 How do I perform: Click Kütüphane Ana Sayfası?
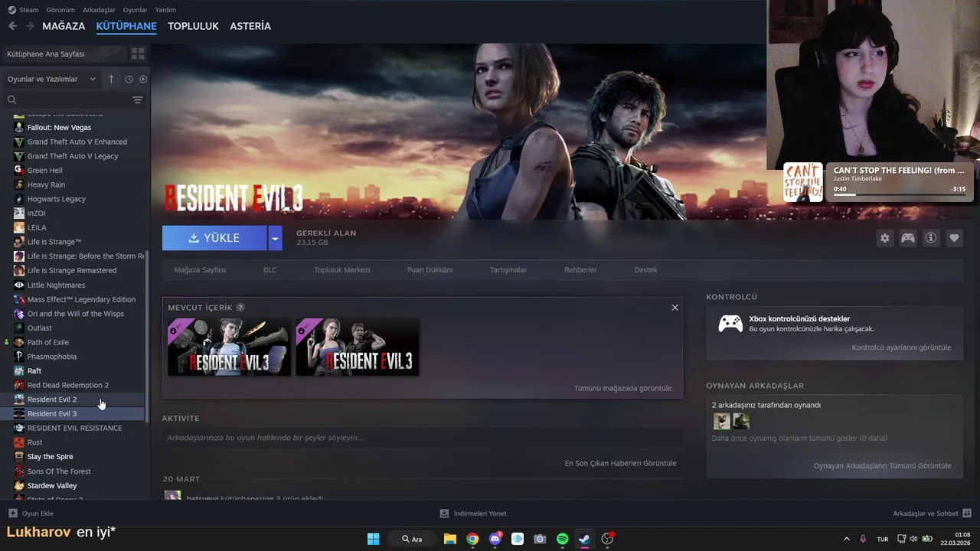click(x=64, y=54)
